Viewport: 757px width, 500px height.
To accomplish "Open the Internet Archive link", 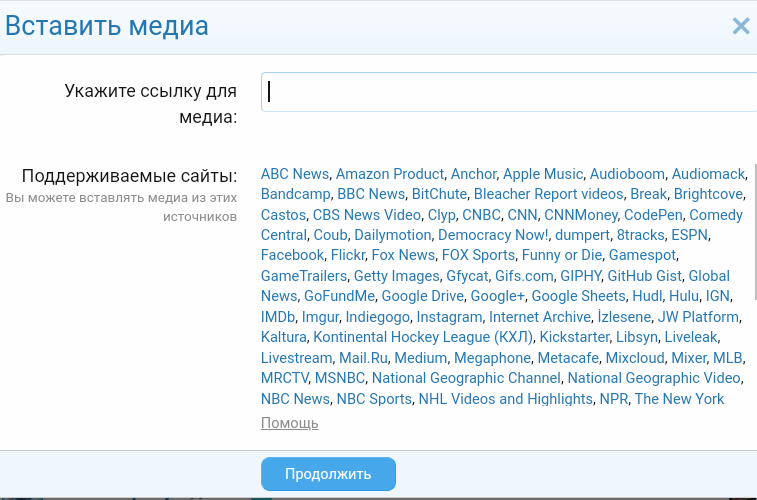I will (x=540, y=317).
